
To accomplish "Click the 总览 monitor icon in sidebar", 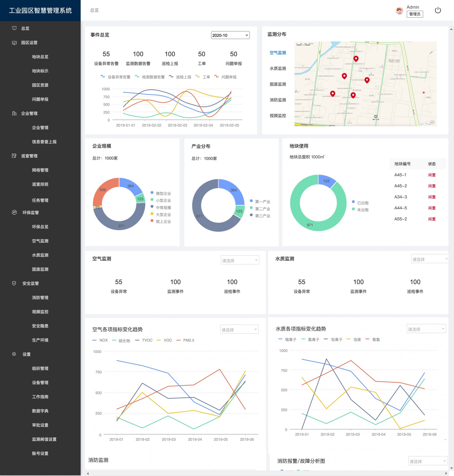I will [14, 28].
